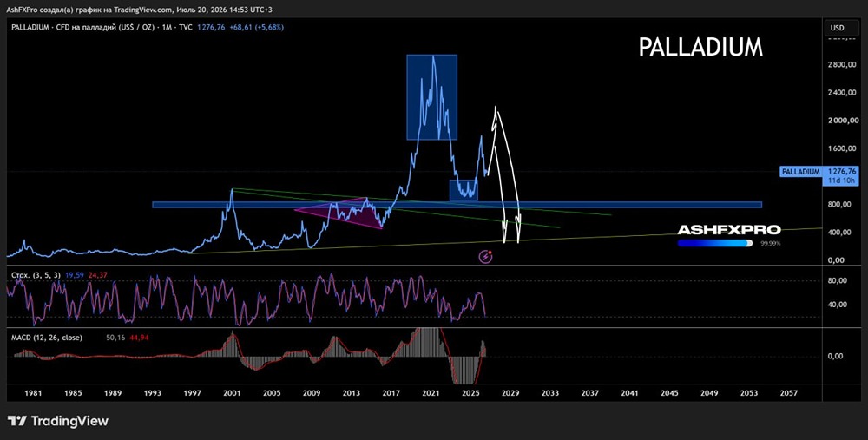Click the purple lightning bolt icon
The height and width of the screenshot is (440, 868).
click(486, 256)
